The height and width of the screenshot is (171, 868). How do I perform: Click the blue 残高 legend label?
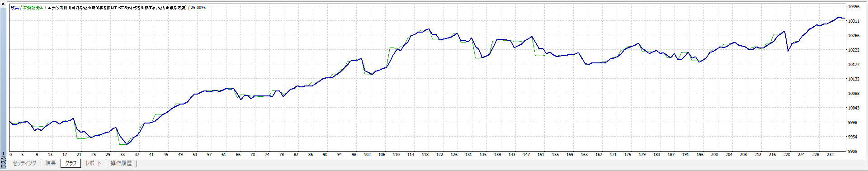point(15,8)
